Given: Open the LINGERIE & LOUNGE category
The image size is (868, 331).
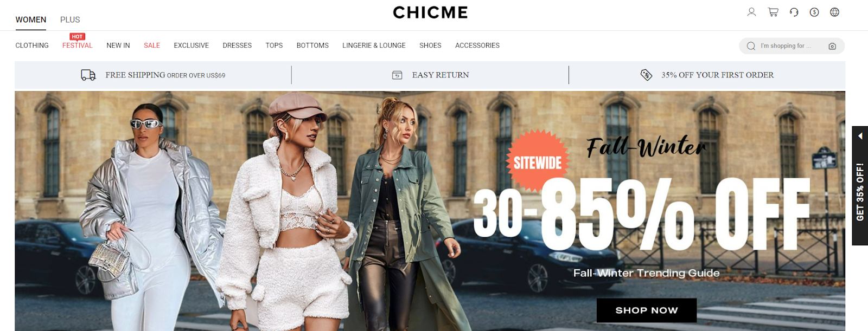Looking at the screenshot, I should 374,46.
